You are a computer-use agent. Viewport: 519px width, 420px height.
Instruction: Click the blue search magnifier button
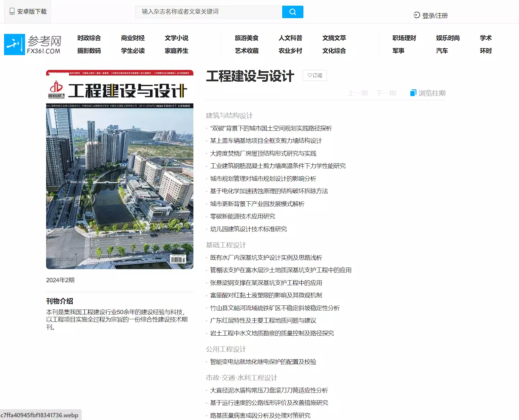[292, 12]
